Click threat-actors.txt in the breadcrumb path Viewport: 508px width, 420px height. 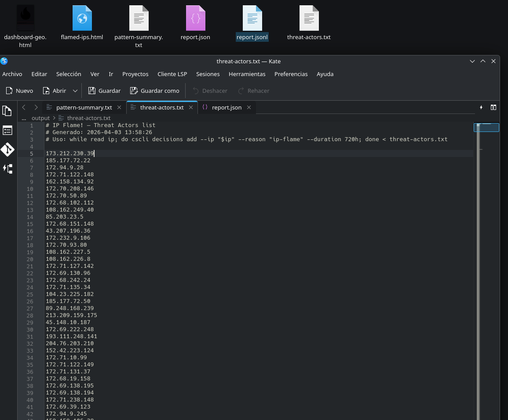[x=89, y=118]
